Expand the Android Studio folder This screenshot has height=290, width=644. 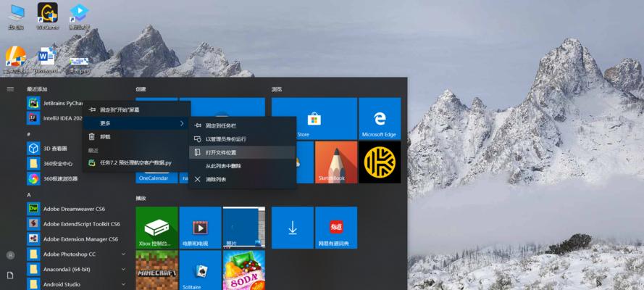[123, 284]
